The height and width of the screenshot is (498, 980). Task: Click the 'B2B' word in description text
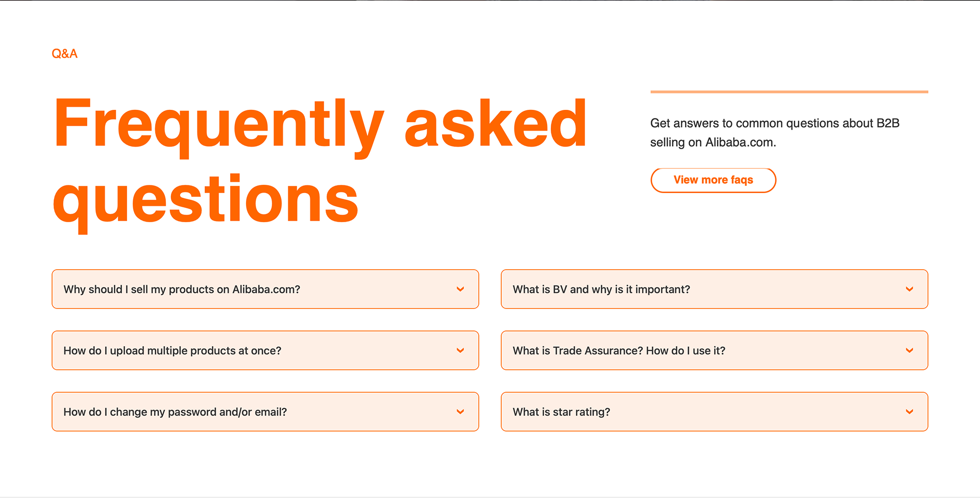tap(888, 124)
